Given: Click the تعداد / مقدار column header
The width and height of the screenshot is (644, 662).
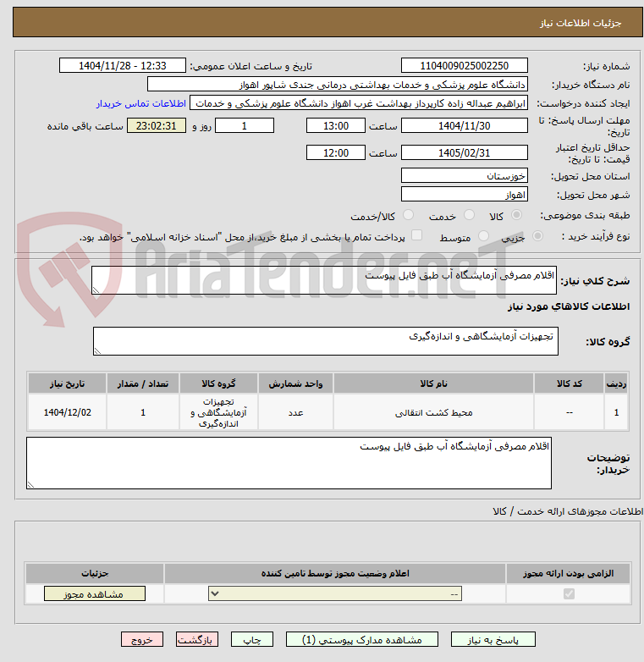Looking at the screenshot, I should coord(143,383).
